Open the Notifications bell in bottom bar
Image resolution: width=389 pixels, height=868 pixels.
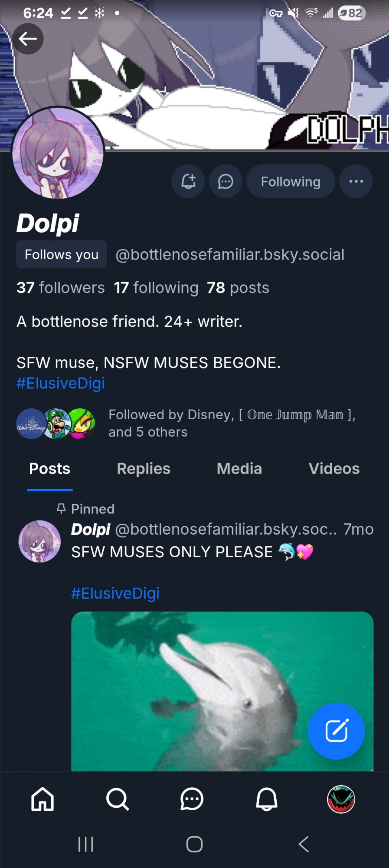point(267,799)
